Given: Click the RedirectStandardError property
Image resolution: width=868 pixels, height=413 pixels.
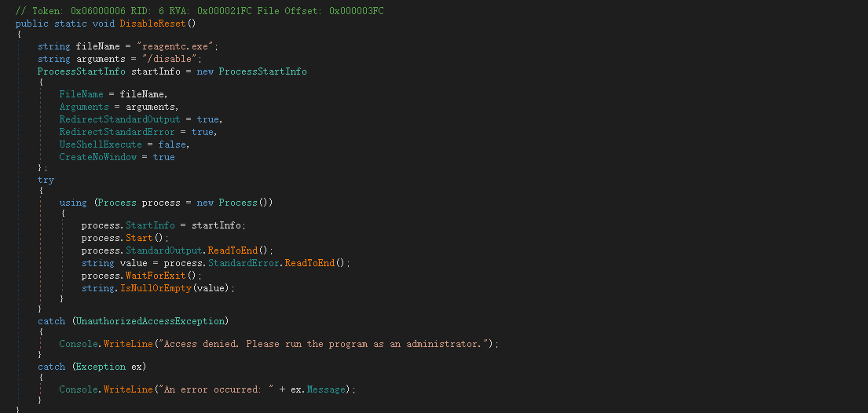Looking at the screenshot, I should [117, 132].
